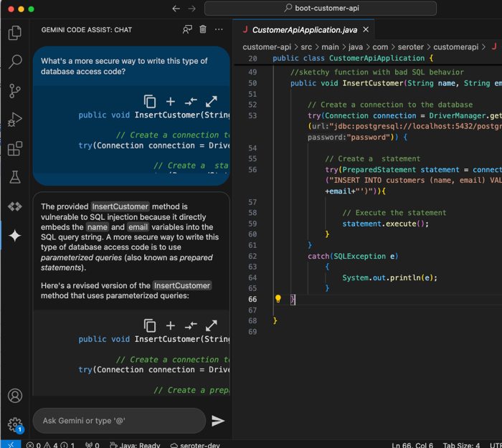Open the Source Control view

click(x=14, y=91)
